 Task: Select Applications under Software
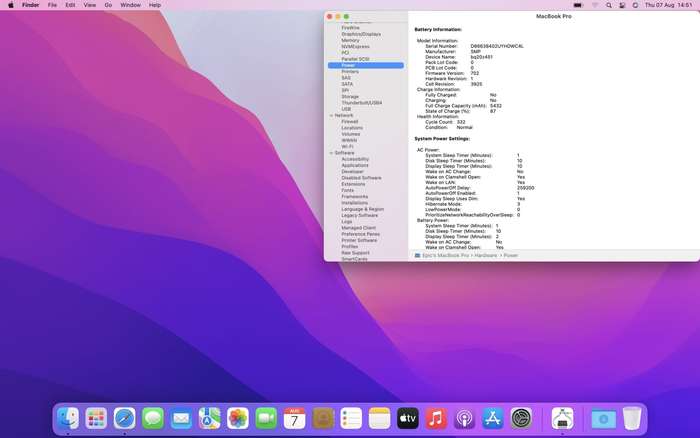[355, 165]
